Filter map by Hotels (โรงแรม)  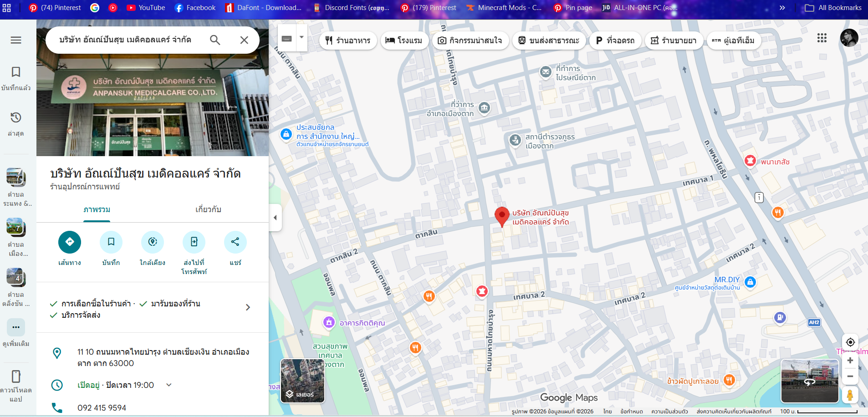pos(404,41)
